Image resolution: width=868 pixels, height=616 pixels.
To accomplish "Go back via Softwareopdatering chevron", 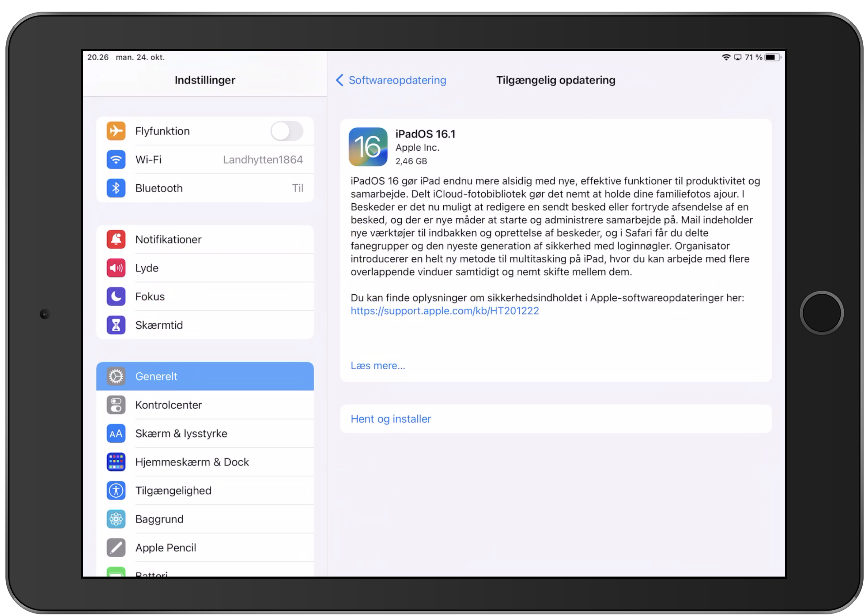I will [x=340, y=80].
